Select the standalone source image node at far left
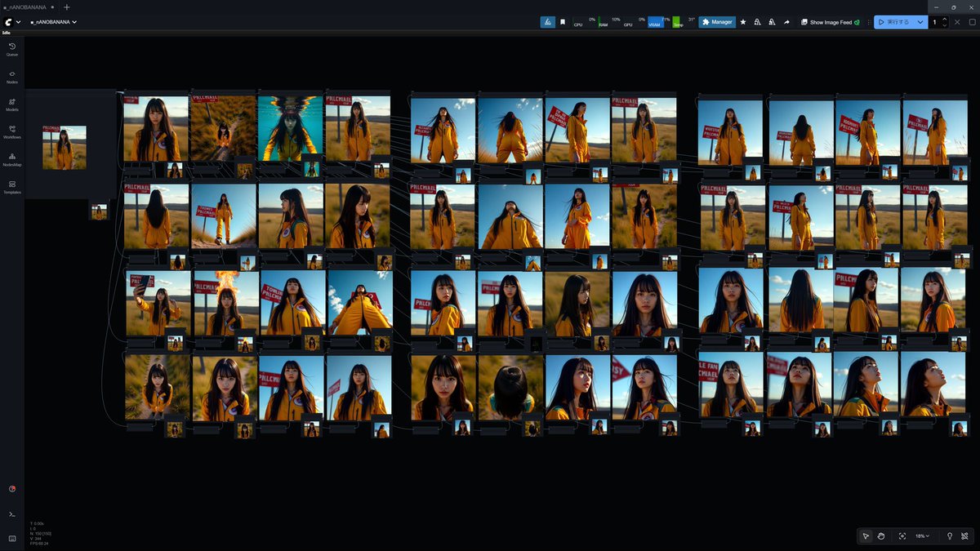The image size is (980, 551). coord(65,148)
